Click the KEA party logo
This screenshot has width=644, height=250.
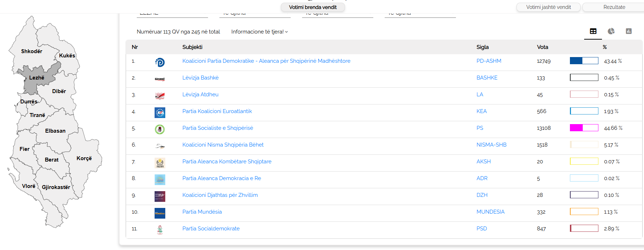(x=160, y=113)
